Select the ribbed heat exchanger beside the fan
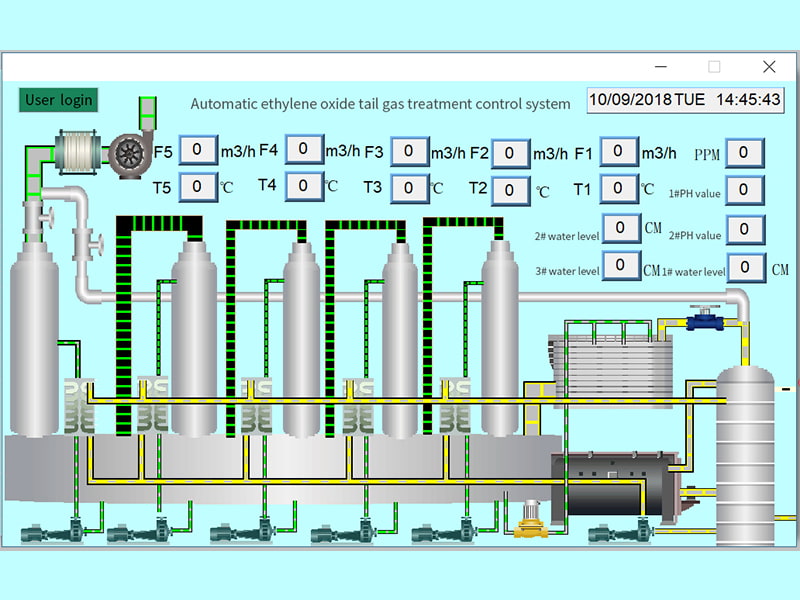The width and height of the screenshot is (800, 600). tap(74, 150)
